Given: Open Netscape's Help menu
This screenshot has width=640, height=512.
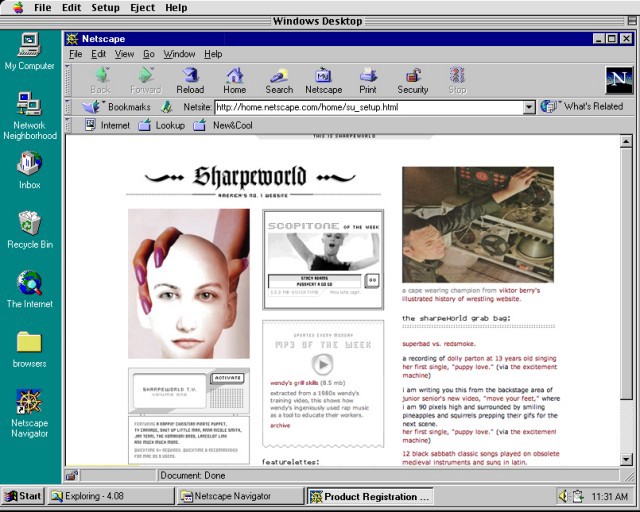Looking at the screenshot, I should (213, 54).
